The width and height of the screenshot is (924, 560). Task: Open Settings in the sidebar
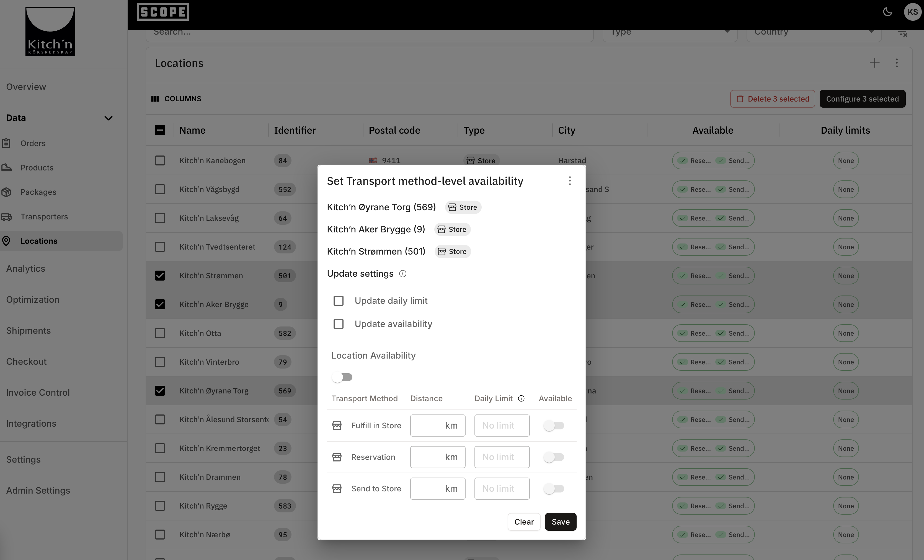(23, 460)
